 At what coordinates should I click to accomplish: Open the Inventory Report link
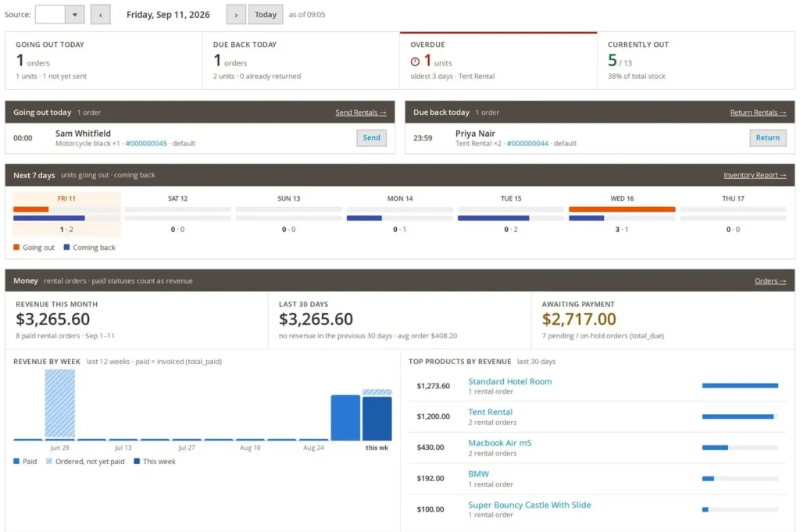(755, 175)
